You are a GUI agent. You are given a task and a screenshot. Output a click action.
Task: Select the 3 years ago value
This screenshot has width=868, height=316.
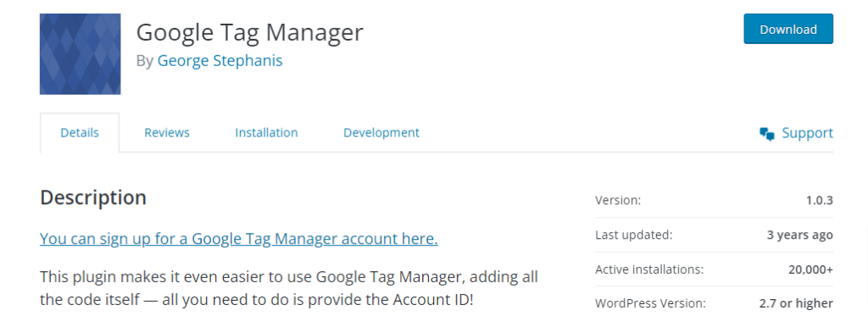pyautogui.click(x=800, y=235)
